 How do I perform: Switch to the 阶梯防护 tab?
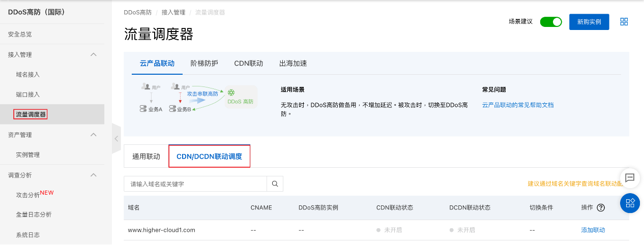pyautogui.click(x=204, y=64)
